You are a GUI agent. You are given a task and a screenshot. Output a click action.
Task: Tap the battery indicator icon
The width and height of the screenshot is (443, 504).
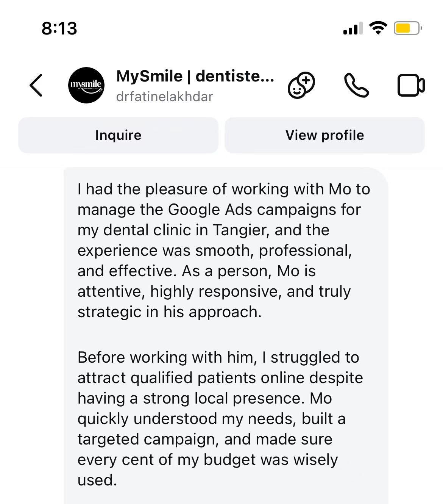point(408,28)
